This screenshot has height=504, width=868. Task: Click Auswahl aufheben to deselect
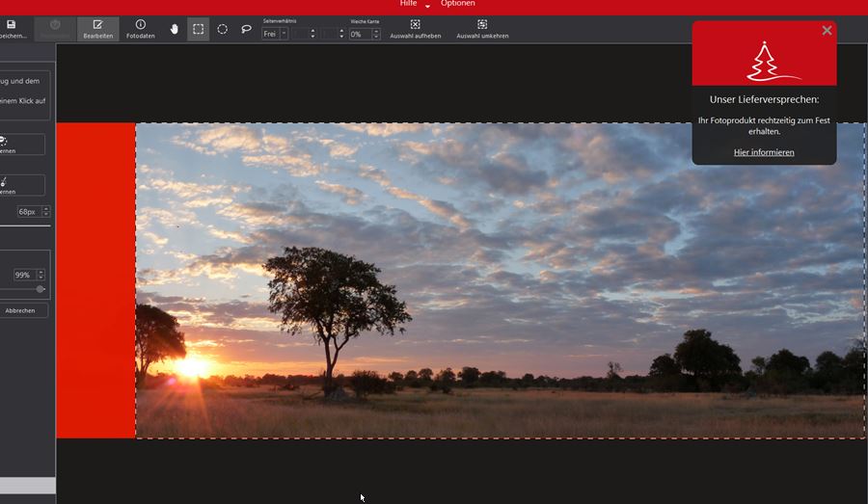[415, 29]
